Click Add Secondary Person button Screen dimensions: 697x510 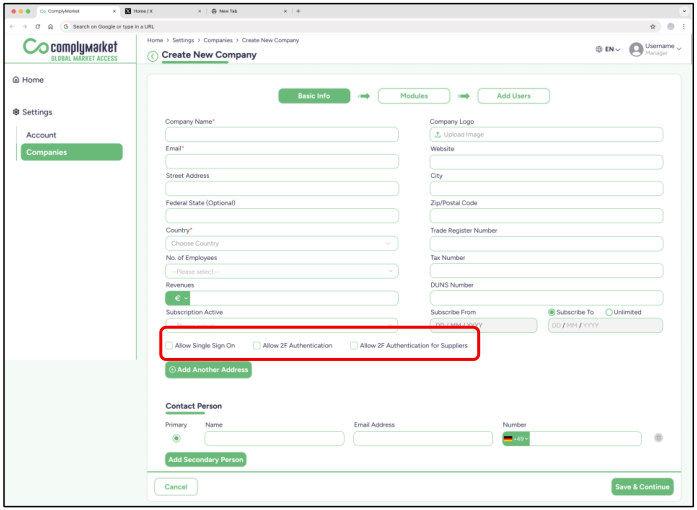(206, 460)
